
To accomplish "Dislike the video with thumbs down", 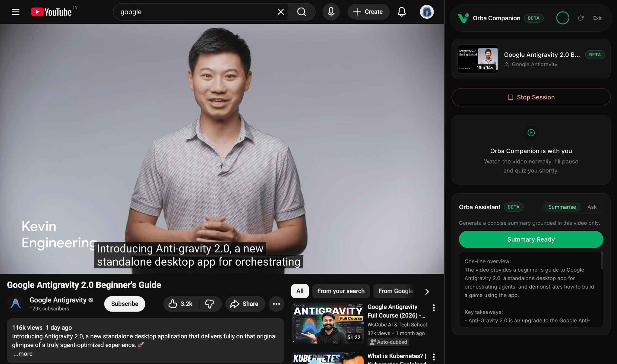I will [210, 304].
